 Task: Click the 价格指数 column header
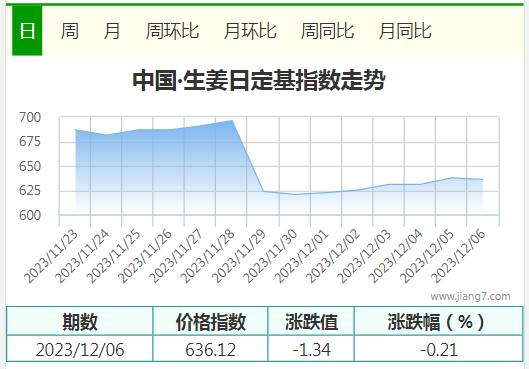pyautogui.click(x=210, y=321)
